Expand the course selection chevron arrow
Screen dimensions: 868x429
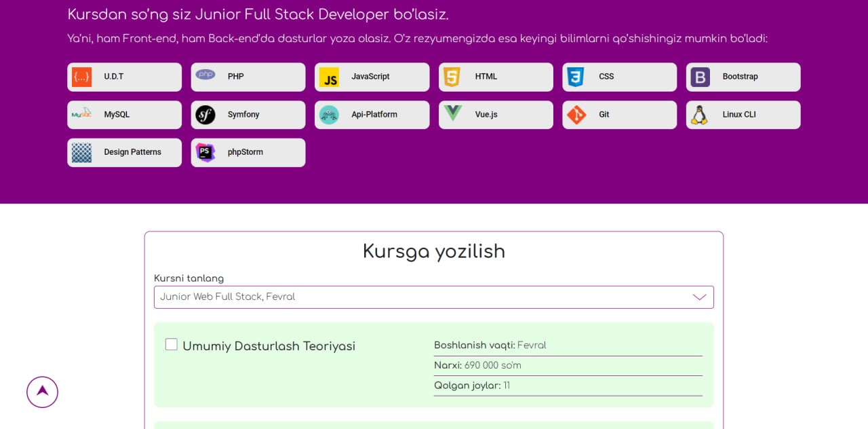coord(698,297)
